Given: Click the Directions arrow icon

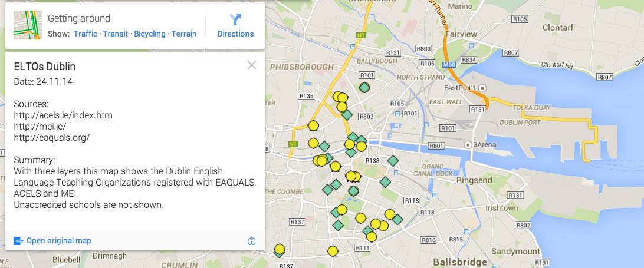Looking at the screenshot, I should pos(235,19).
